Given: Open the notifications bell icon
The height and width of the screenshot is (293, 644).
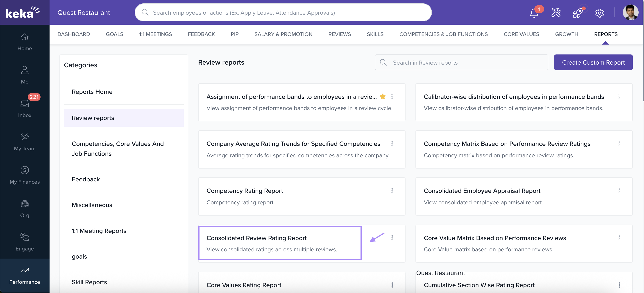Looking at the screenshot, I should coord(534,13).
